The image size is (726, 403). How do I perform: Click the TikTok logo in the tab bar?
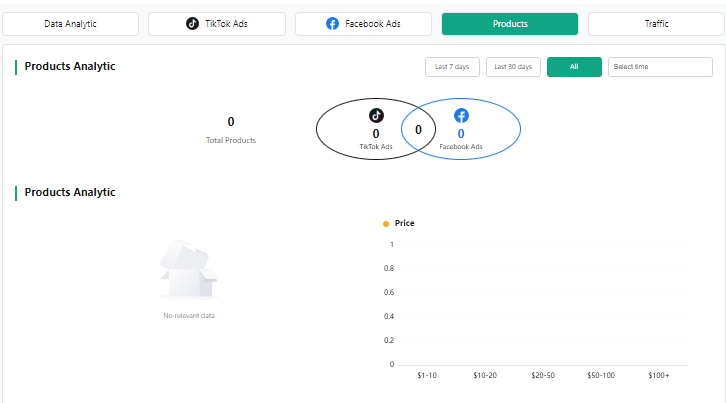[x=192, y=23]
